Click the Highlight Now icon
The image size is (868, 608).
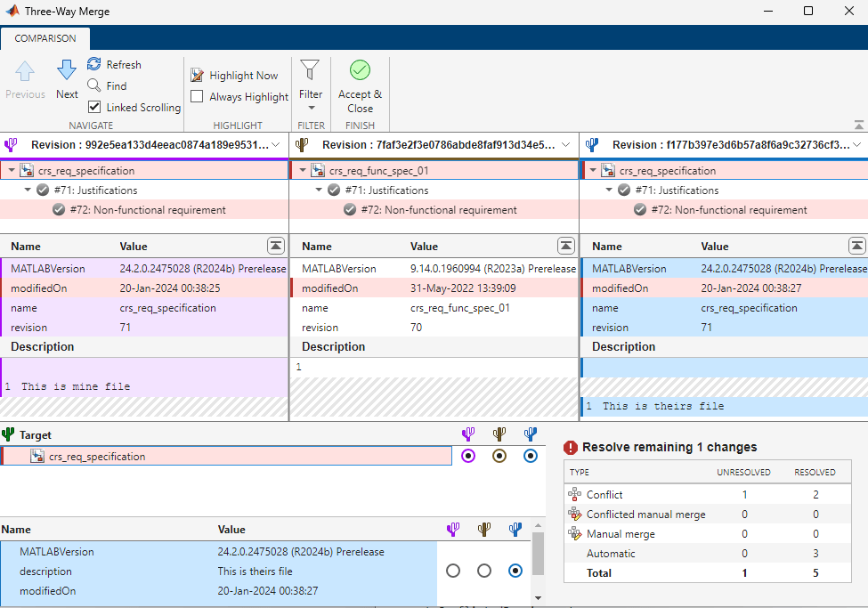tap(198, 76)
